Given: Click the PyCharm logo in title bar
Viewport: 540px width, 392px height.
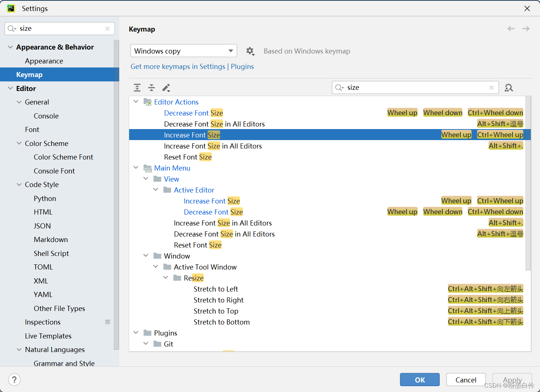Looking at the screenshot, I should 11,8.
